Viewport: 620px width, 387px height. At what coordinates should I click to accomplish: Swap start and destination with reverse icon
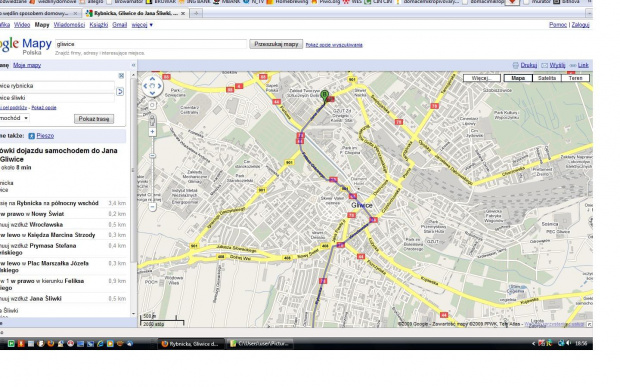click(x=120, y=92)
